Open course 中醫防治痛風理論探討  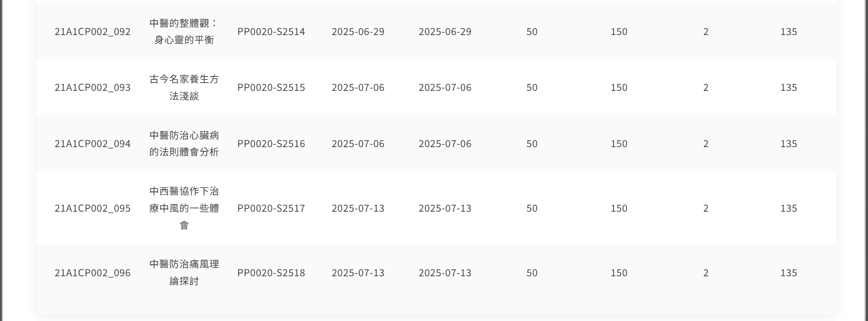tap(184, 273)
